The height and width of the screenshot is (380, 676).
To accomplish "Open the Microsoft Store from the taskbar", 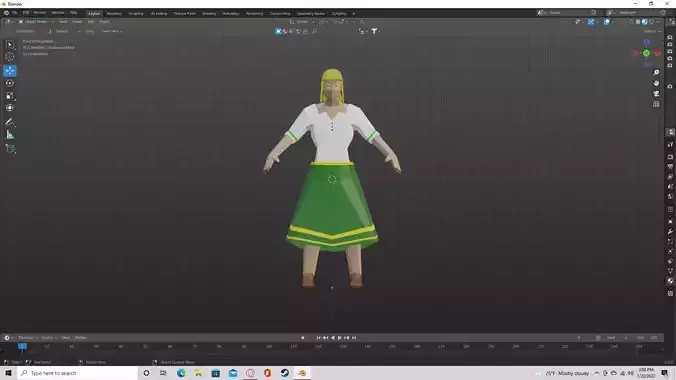I will point(216,373).
